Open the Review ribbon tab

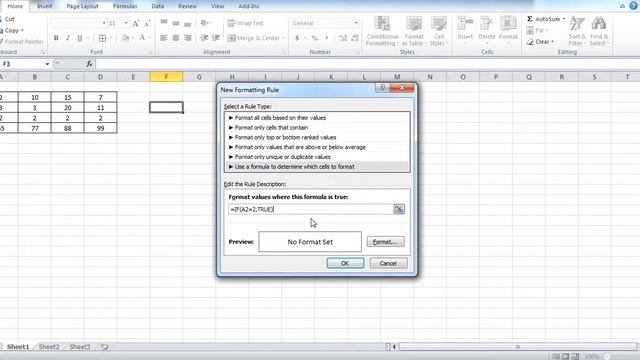tap(187, 6)
